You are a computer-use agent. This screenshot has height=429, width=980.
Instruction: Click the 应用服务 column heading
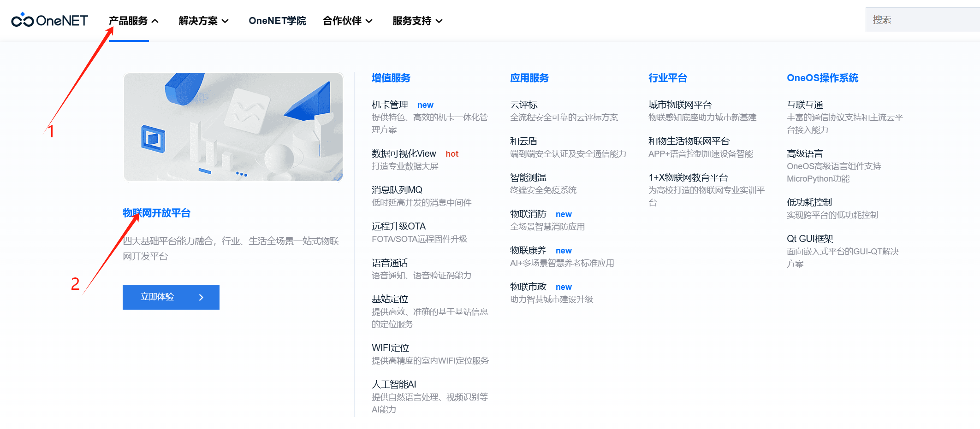click(x=529, y=78)
